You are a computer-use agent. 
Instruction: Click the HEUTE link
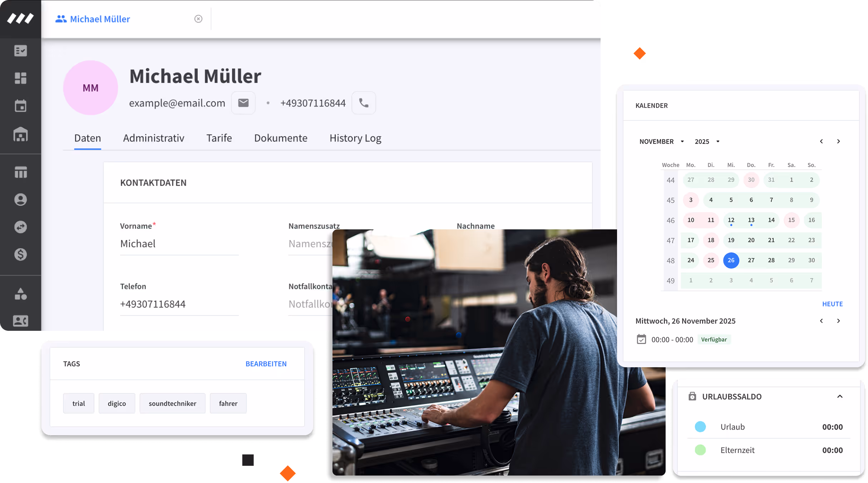(832, 304)
